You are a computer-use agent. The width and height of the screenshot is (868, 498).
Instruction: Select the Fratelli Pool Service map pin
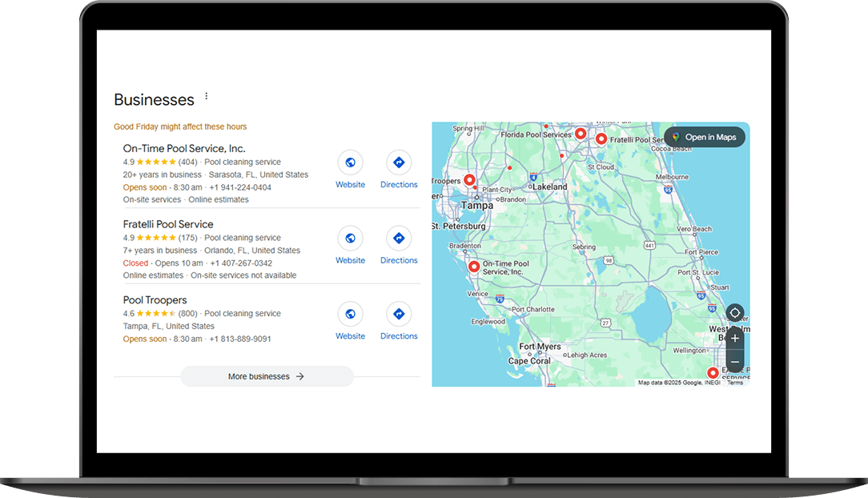601,139
